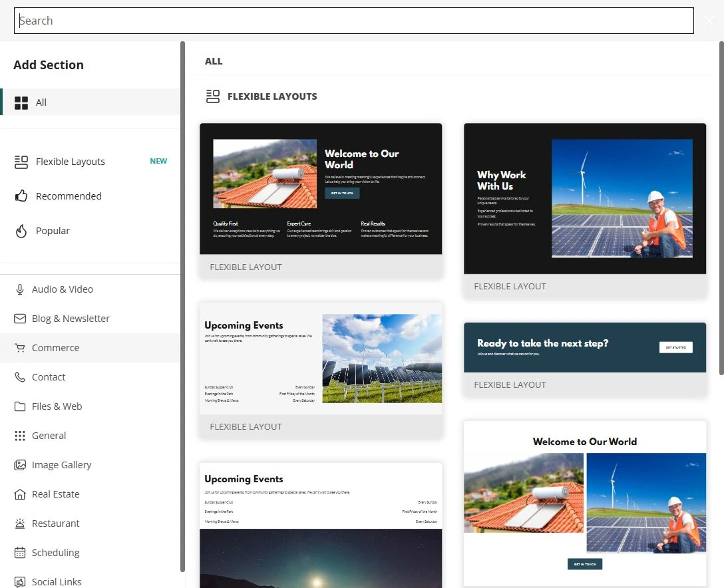Choose the Restaurant category
This screenshot has height=588, width=724.
click(90, 523)
